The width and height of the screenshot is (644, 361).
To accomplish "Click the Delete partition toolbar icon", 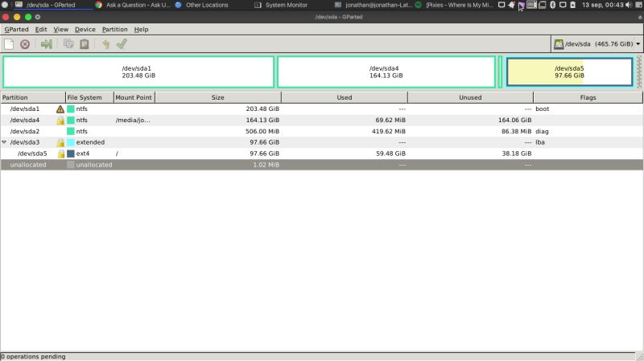I will point(25,44).
